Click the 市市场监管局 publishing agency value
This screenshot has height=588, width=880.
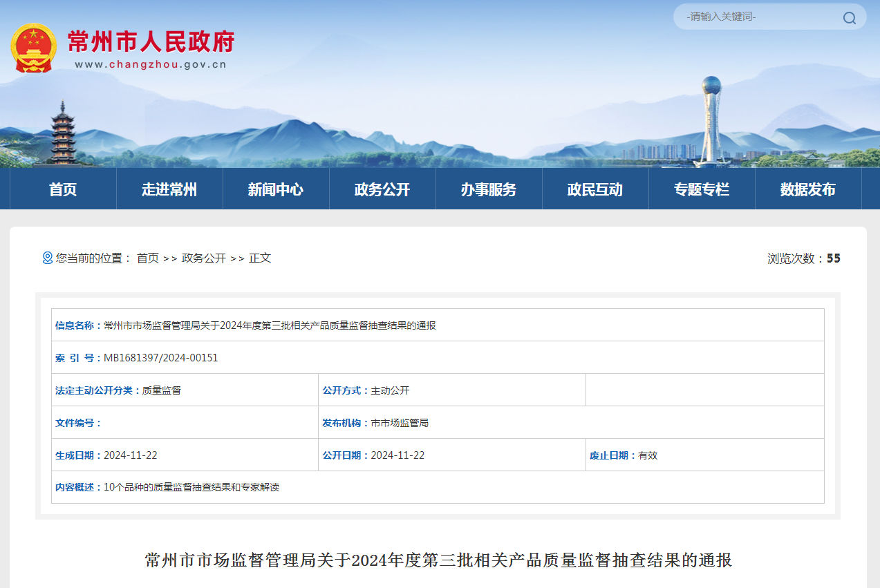400,423
